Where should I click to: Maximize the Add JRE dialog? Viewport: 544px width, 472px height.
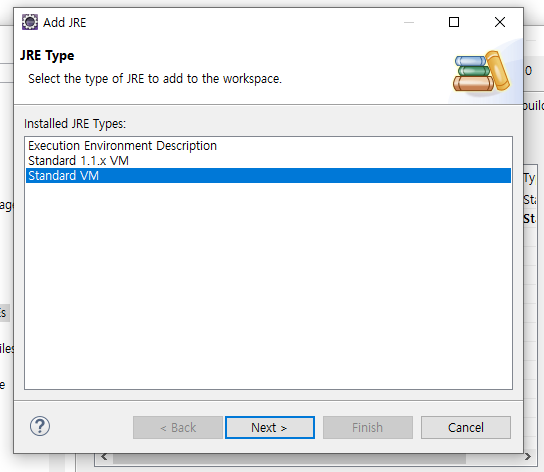pos(454,22)
